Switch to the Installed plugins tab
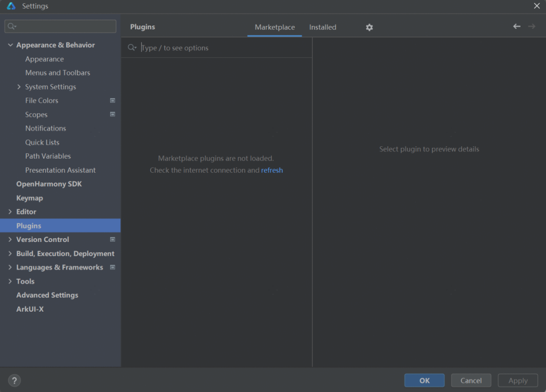The image size is (546, 392). coord(323,27)
